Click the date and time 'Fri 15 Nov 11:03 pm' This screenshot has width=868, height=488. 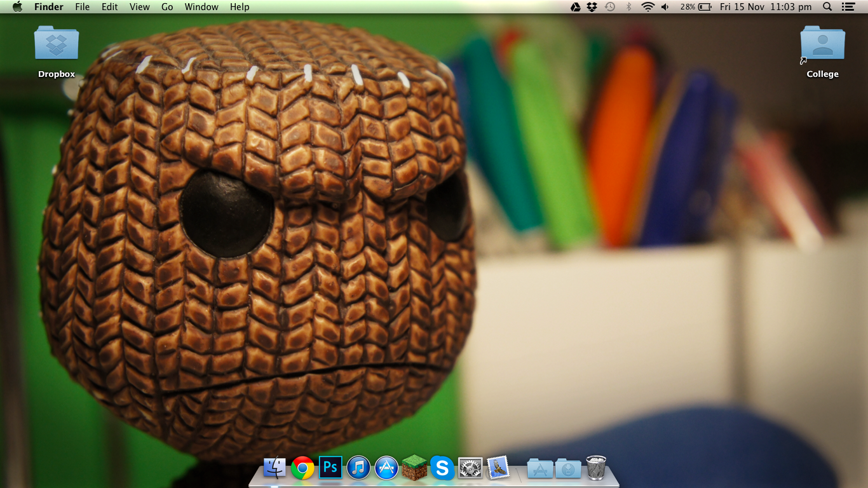(766, 7)
